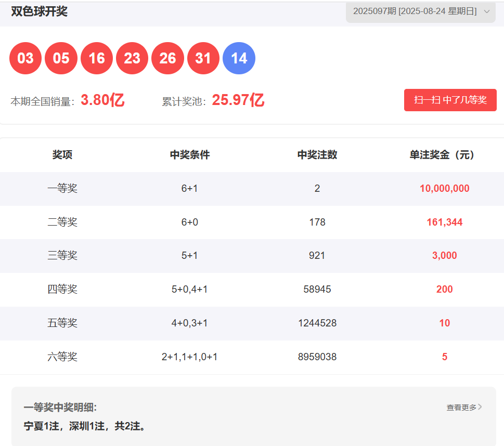Click the red ball number 03
Screen dimensions: 504x446
[x=25, y=58]
